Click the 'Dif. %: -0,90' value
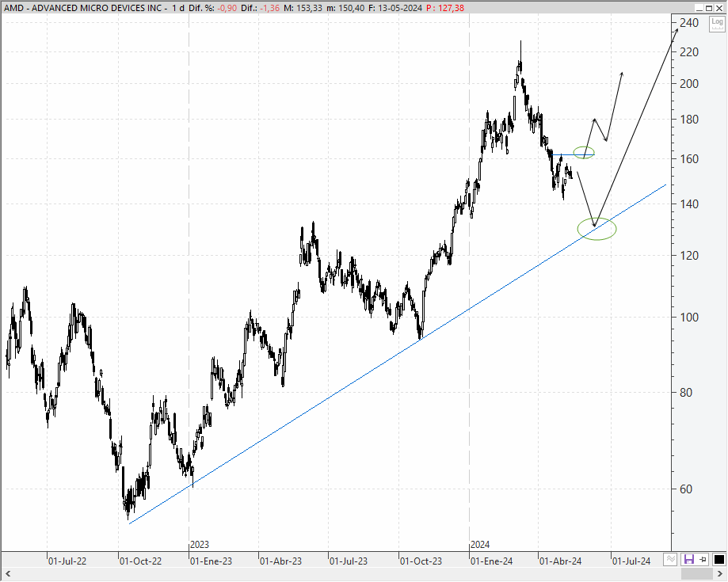Viewport: 728px width, 582px height. pyautogui.click(x=212, y=8)
